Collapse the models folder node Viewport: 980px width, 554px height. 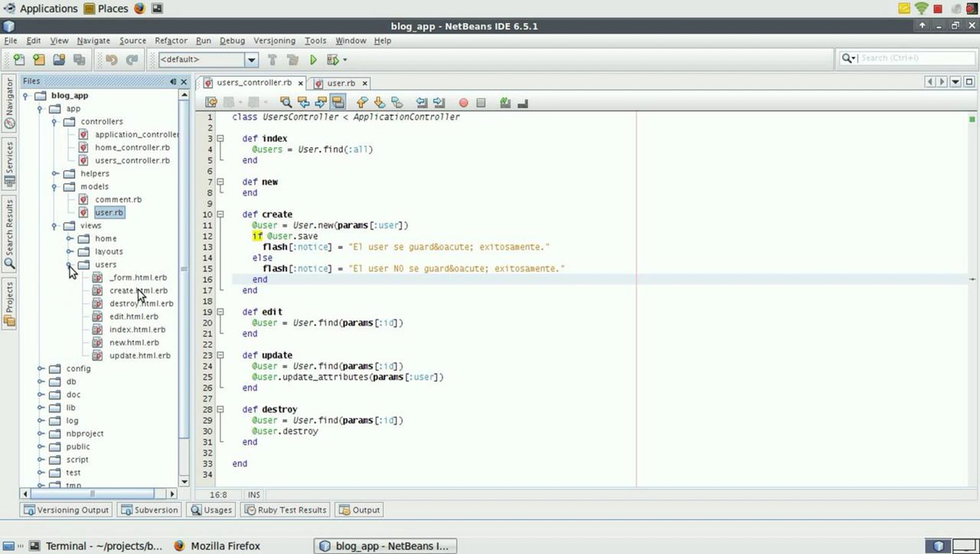point(54,187)
